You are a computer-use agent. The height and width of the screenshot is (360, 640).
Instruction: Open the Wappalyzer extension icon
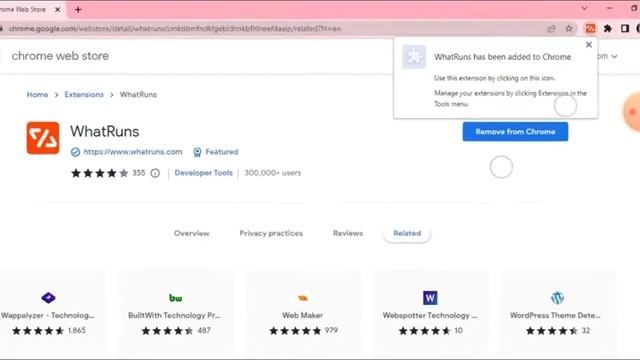click(48, 298)
